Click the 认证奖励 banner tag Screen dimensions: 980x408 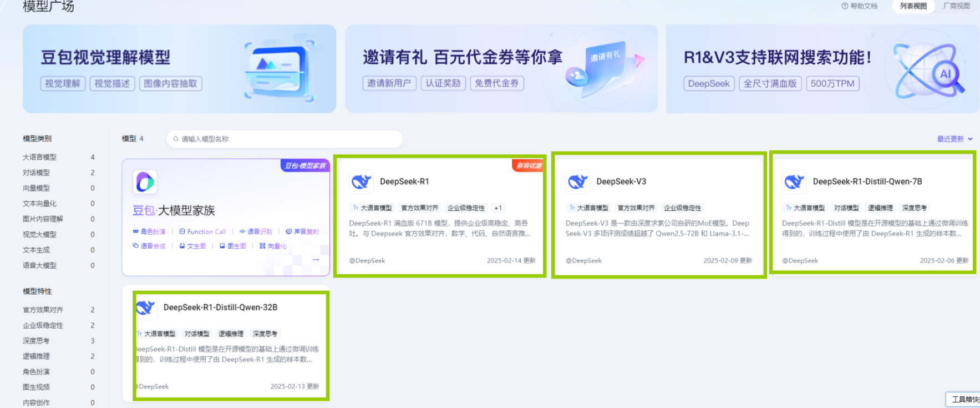pos(443,83)
